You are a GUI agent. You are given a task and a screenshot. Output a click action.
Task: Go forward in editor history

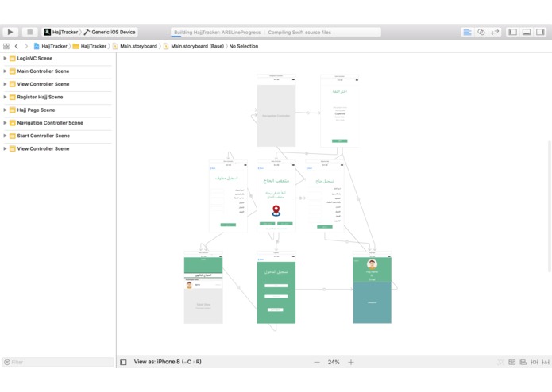click(26, 46)
